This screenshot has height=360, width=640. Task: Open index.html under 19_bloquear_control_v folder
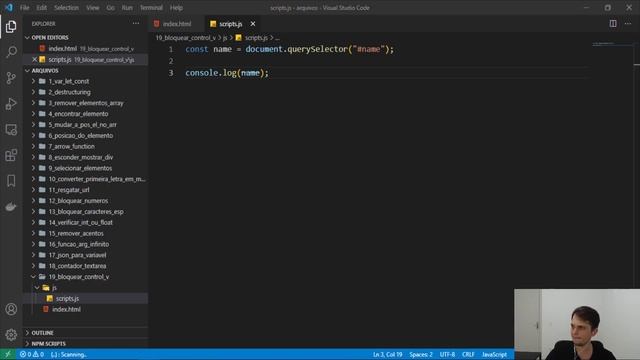pos(85,309)
